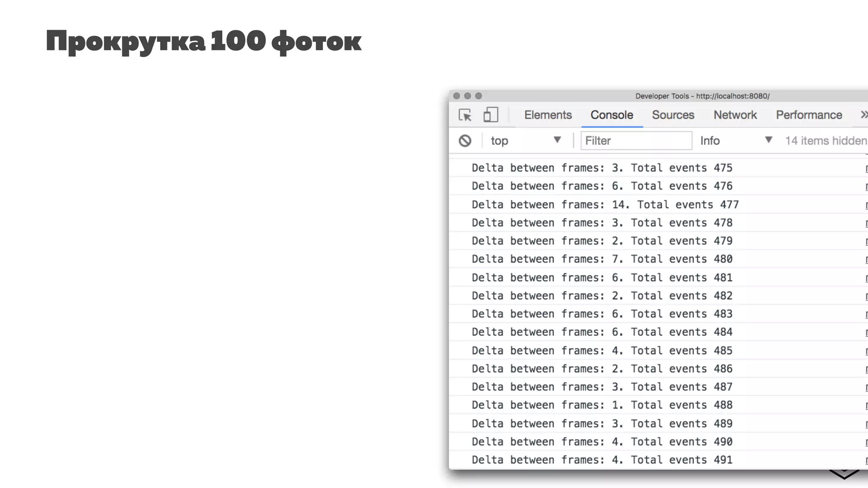This screenshot has width=868, height=488.
Task: Select the log row Total events 480
Action: pyautogui.click(x=658, y=259)
